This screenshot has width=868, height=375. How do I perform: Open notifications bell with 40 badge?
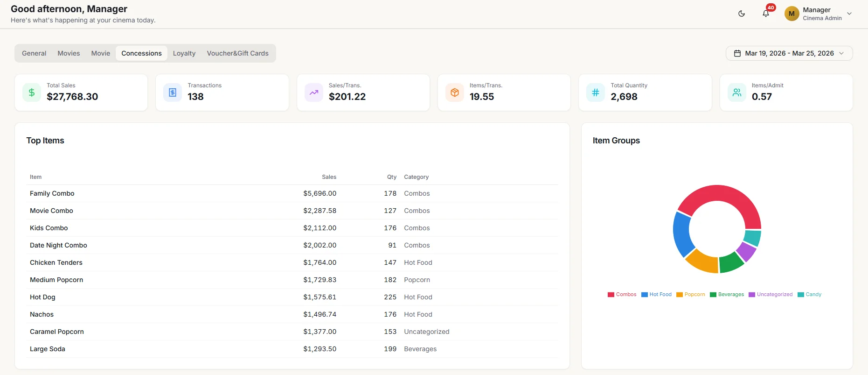[766, 14]
